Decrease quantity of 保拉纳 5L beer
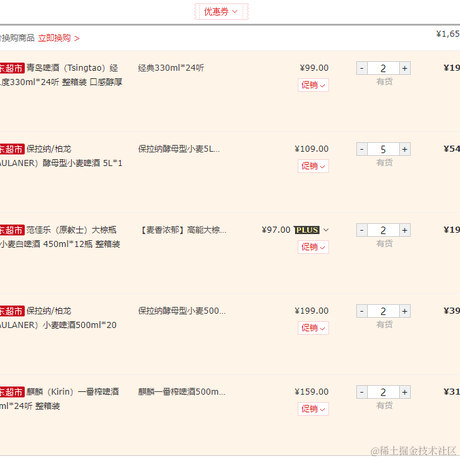Viewport: 460px width, 460px height. tap(362, 149)
